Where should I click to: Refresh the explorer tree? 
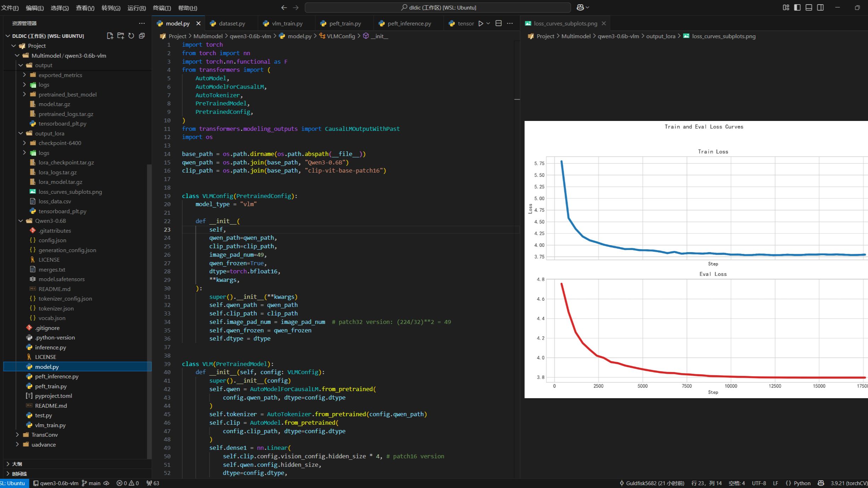[x=131, y=36]
